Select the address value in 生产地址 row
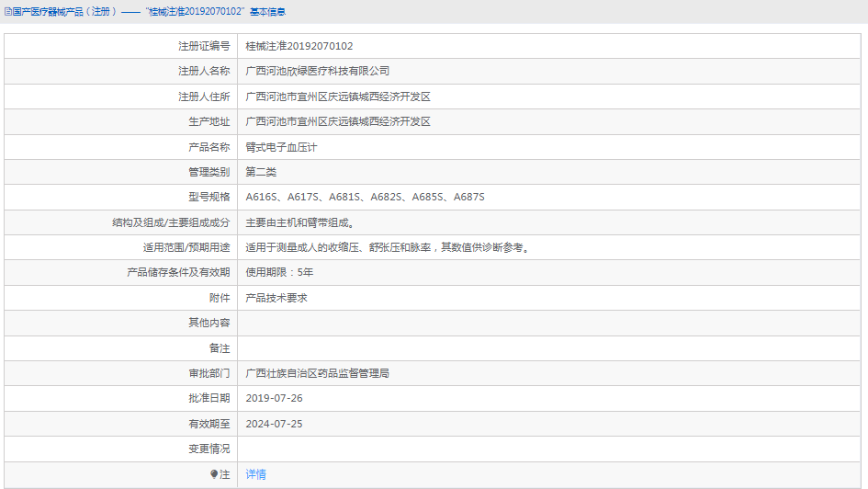 (x=338, y=122)
